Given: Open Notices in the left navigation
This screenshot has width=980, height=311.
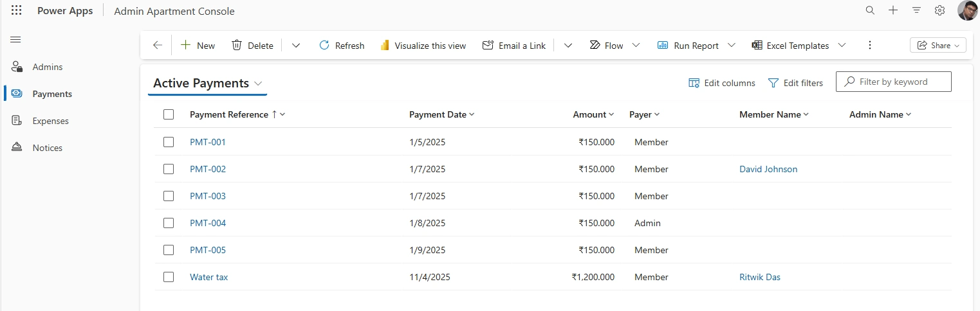Looking at the screenshot, I should tap(48, 148).
